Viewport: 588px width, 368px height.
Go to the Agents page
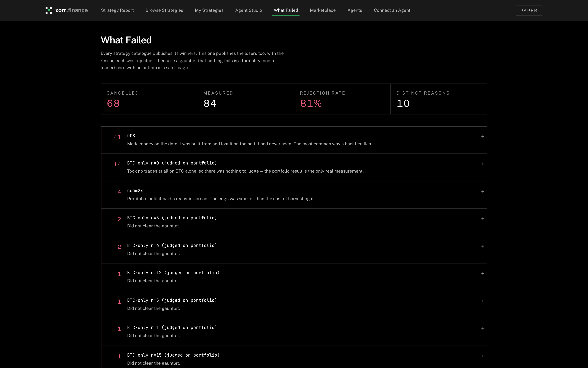[354, 10]
